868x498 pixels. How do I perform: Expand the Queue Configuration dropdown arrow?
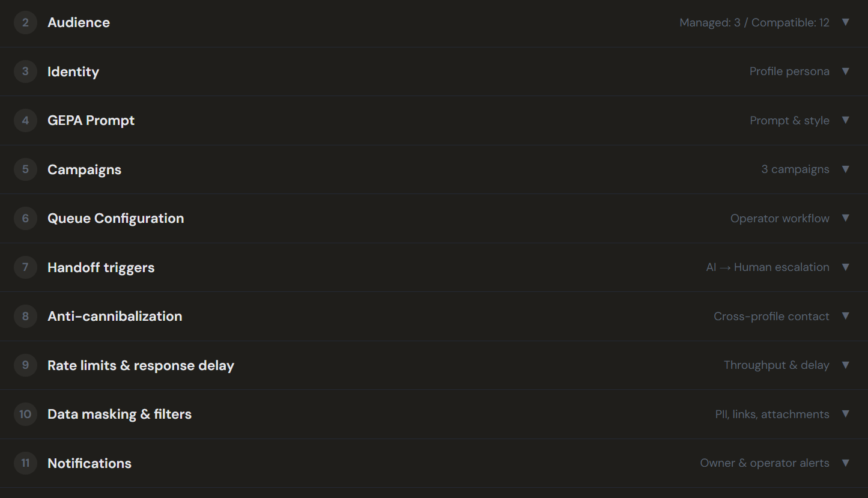(x=846, y=218)
